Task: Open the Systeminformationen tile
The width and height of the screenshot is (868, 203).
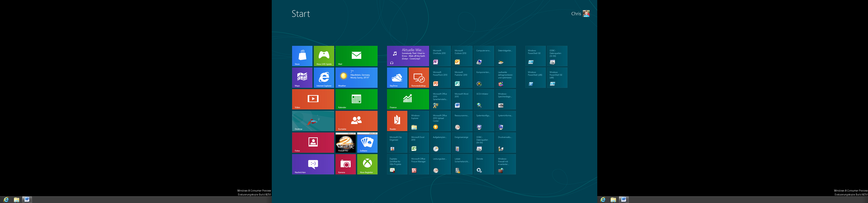Action: tap(505, 121)
